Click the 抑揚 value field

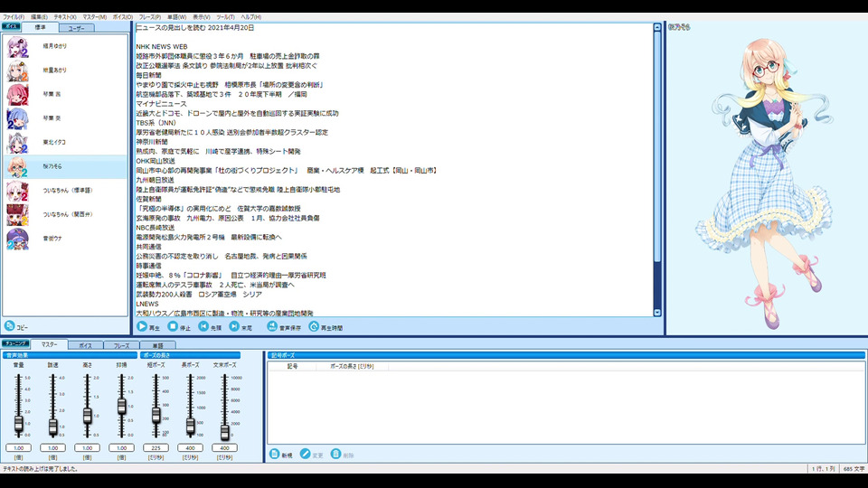pos(121,447)
